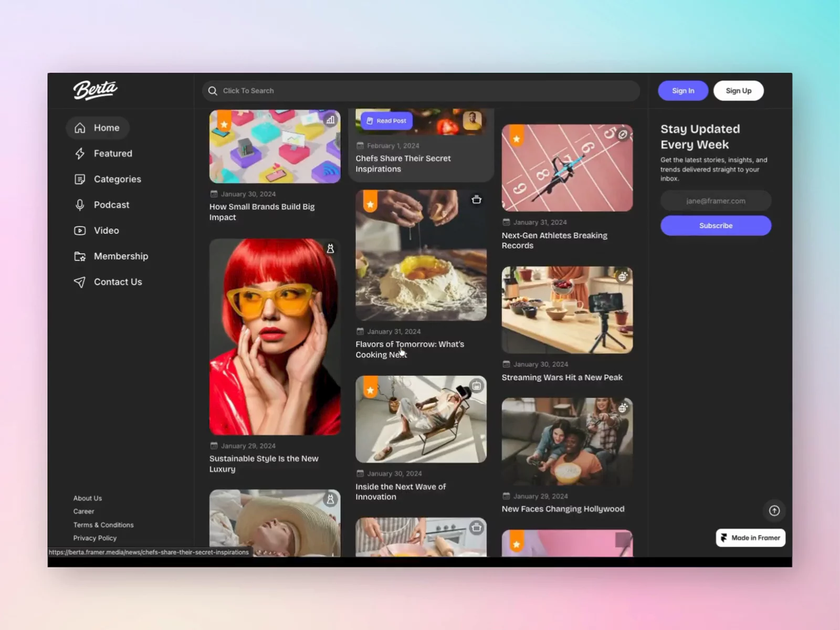This screenshot has height=630, width=840.
Task: Open the person reclining in chair image
Action: click(421, 419)
